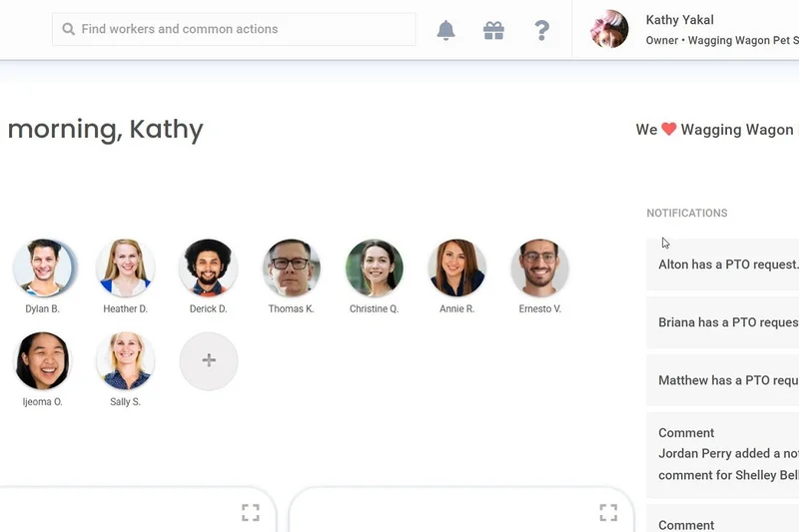Open the help question mark icon
The height and width of the screenshot is (532, 799).
[542, 30]
